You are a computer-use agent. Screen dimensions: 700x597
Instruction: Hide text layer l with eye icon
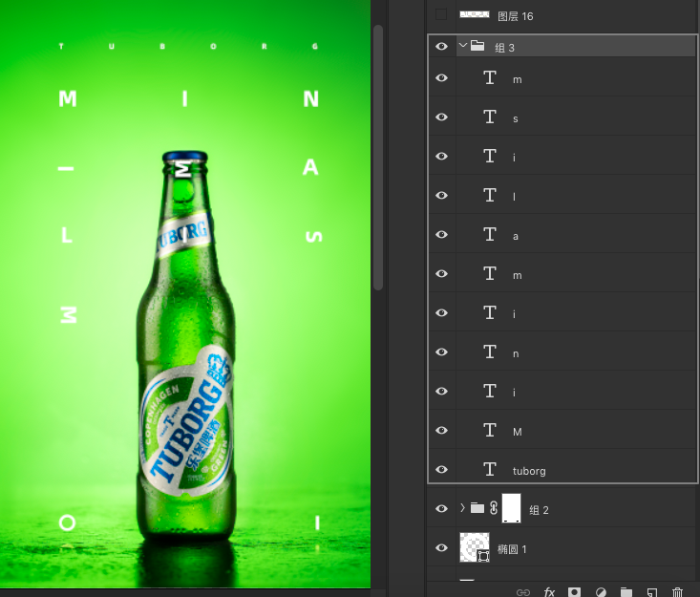coord(441,195)
